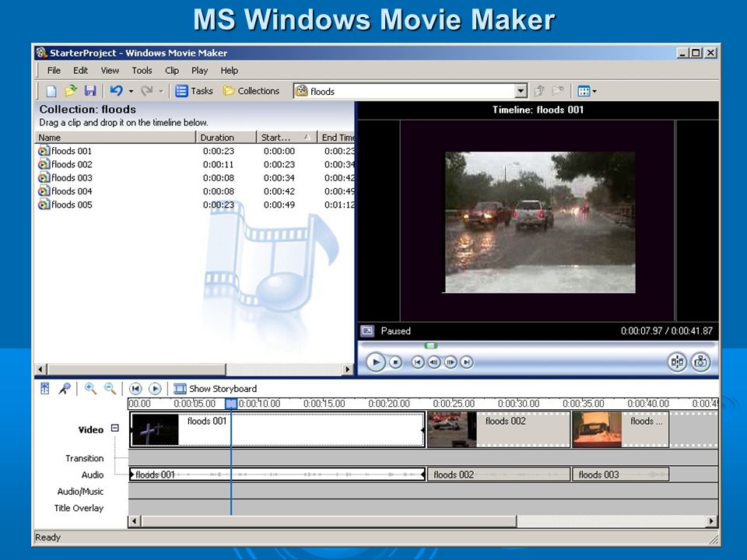Select the floods 004 clip in the collection

coord(65,191)
